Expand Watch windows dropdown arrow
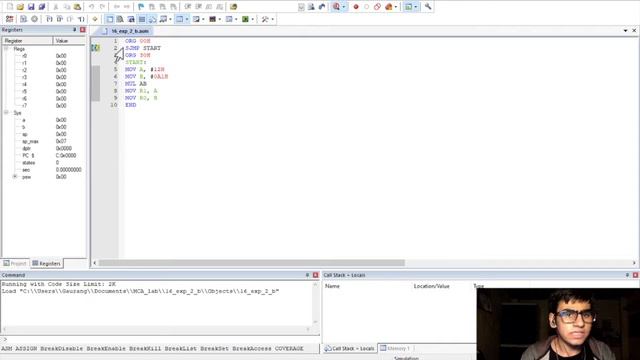 coord(170,19)
